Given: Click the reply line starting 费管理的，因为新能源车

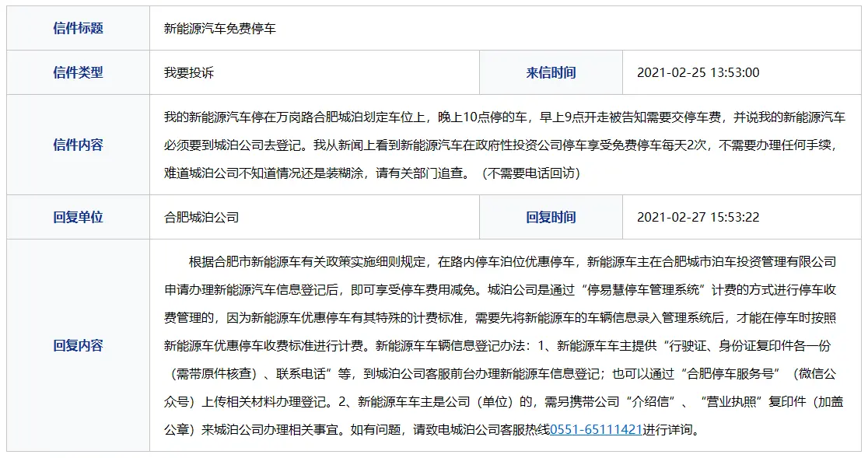Looking at the screenshot, I should click(x=500, y=318).
